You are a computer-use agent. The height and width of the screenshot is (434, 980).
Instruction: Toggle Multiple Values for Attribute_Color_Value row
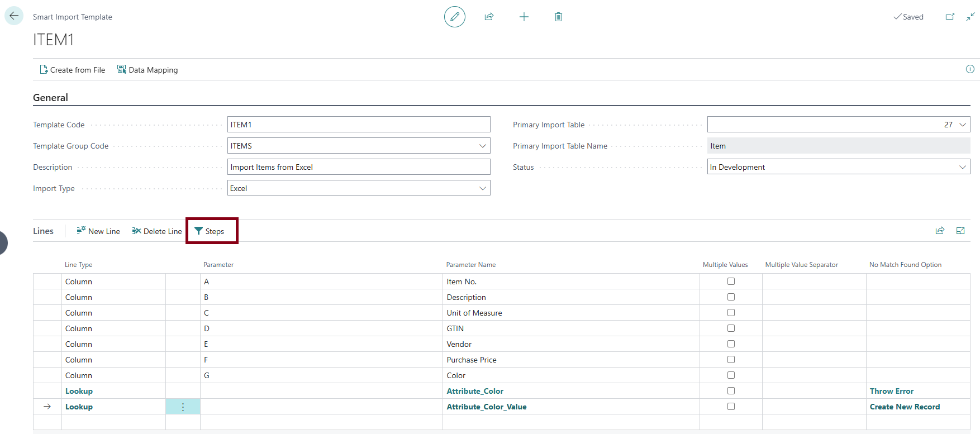[731, 407]
